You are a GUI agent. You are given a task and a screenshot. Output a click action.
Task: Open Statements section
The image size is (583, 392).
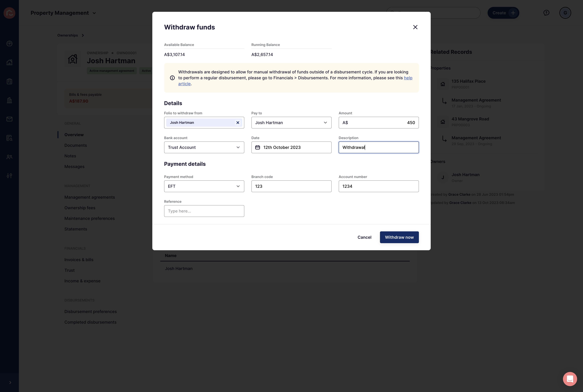[75, 229]
